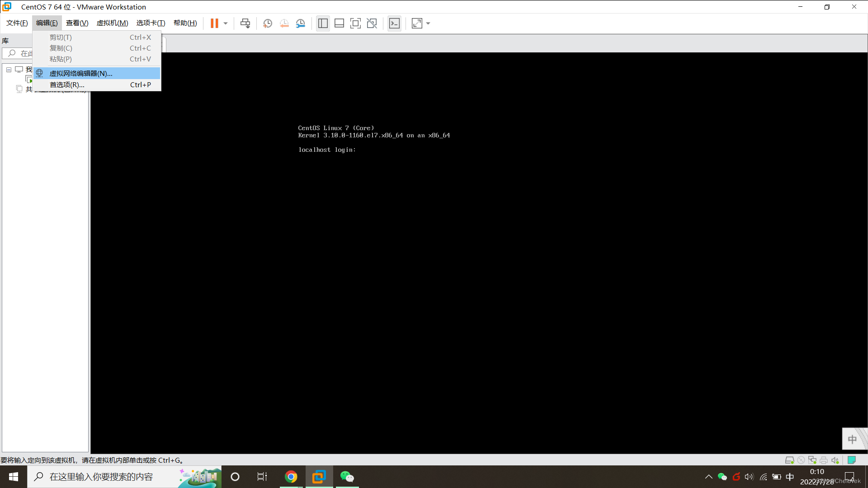Open WeChat from the taskbar

click(x=347, y=477)
